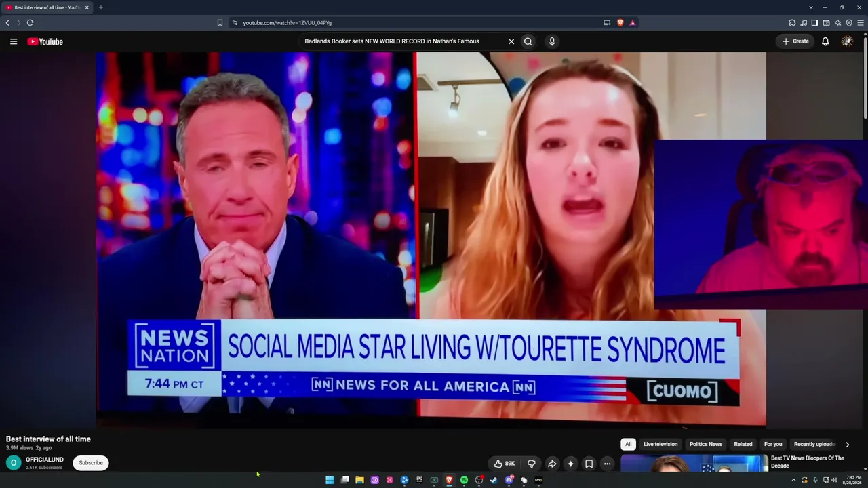
Task: Open File Explorer from the taskbar
Action: point(359,480)
